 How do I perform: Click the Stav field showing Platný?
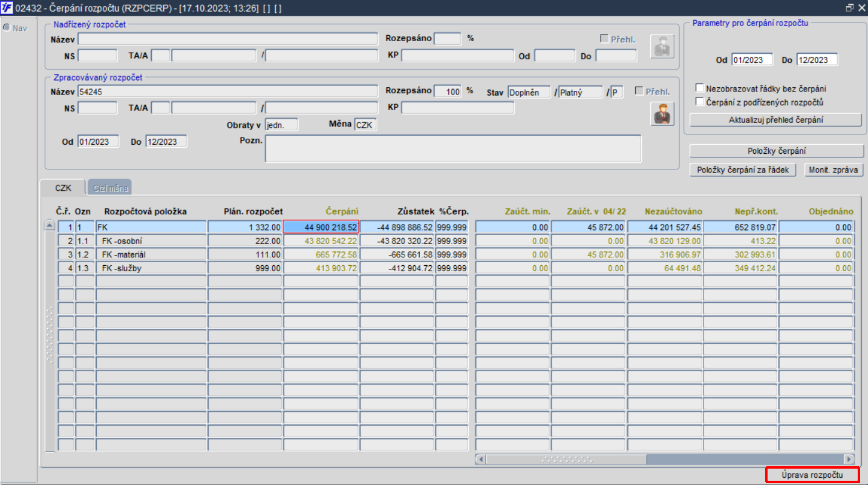581,93
